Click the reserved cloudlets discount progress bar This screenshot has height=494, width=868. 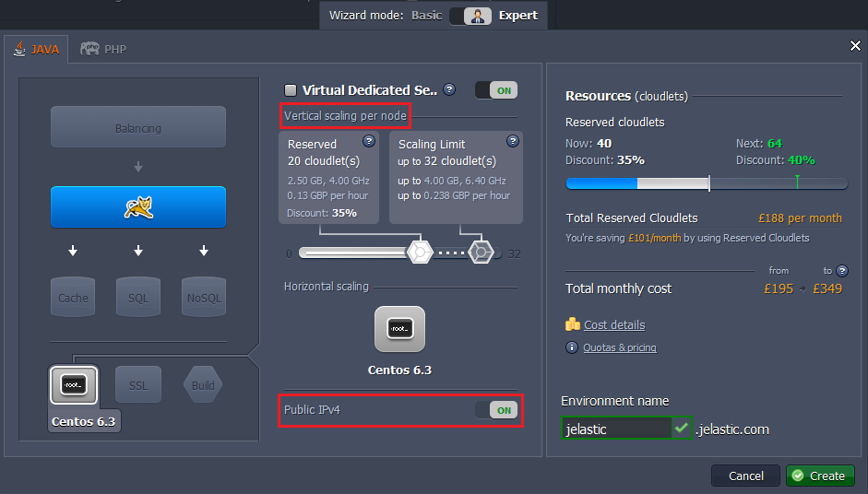click(707, 183)
